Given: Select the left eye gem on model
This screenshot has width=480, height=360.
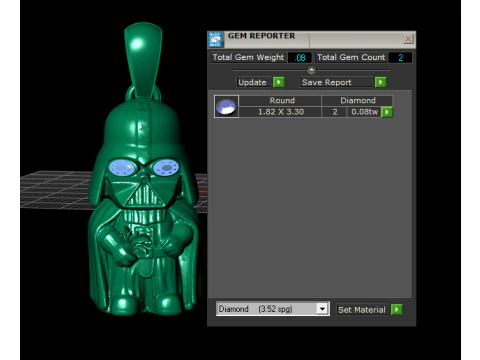Looking at the screenshot, I should point(122,167).
